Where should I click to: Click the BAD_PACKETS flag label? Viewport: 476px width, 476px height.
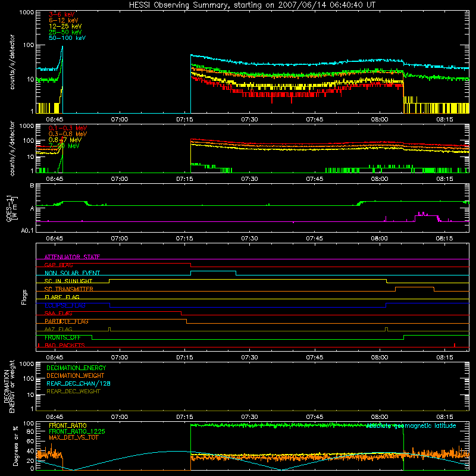click(x=65, y=345)
